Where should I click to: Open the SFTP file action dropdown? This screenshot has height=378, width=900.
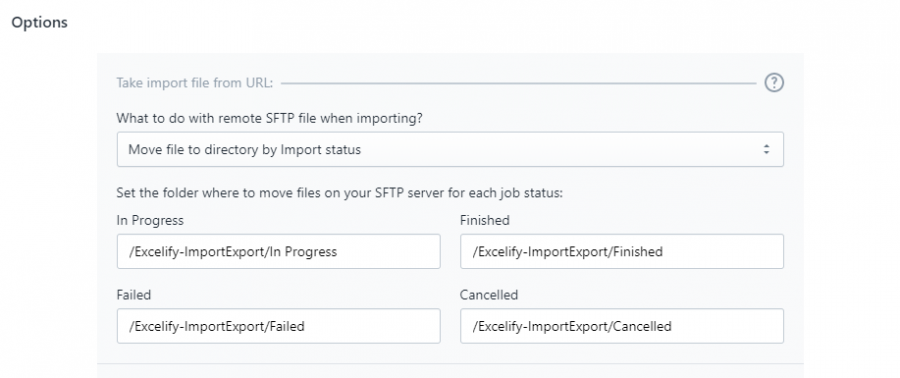[450, 150]
